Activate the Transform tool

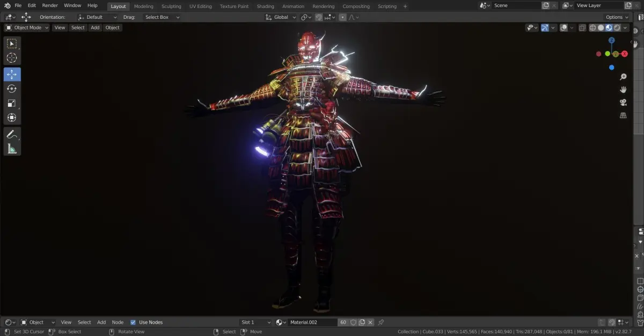pyautogui.click(x=12, y=118)
